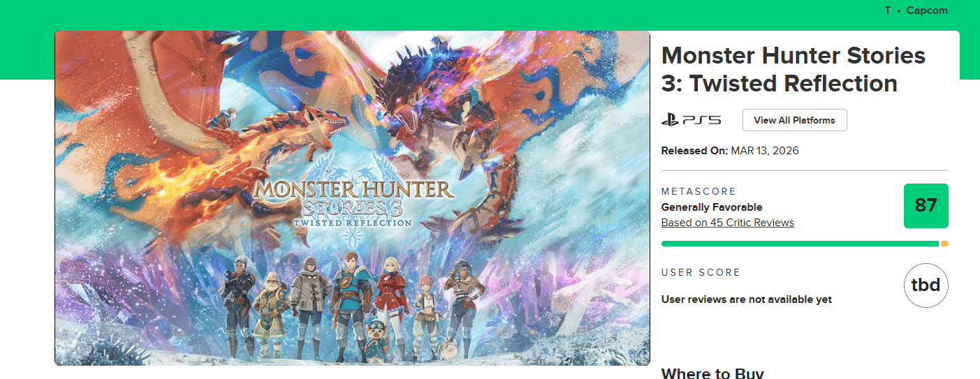Click the green Metascore distribution bar

799,244
